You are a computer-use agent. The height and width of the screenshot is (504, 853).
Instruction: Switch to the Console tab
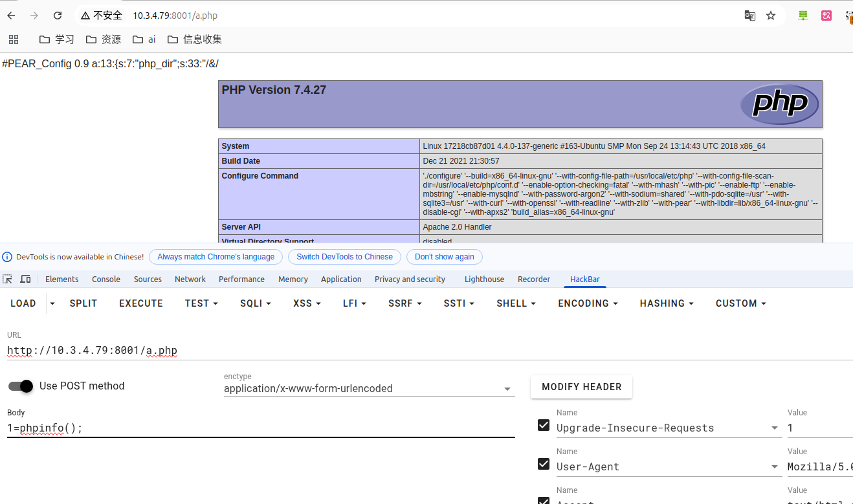click(106, 279)
